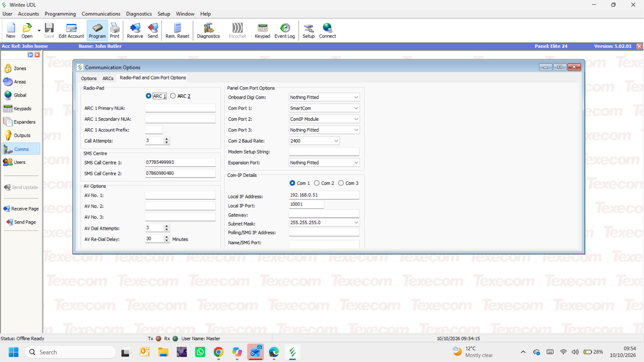This screenshot has height=362, width=644.
Task: Select the ARC 1 radio button
Action: [x=148, y=96]
